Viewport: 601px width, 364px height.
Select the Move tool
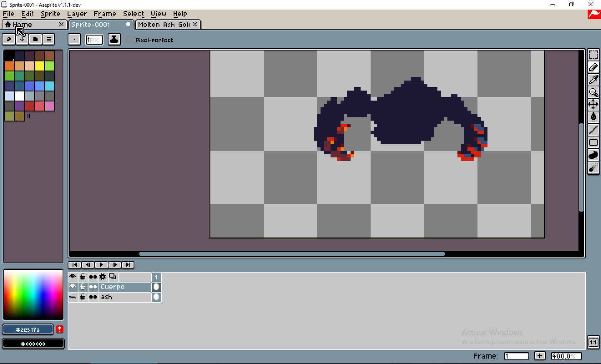pos(593,105)
